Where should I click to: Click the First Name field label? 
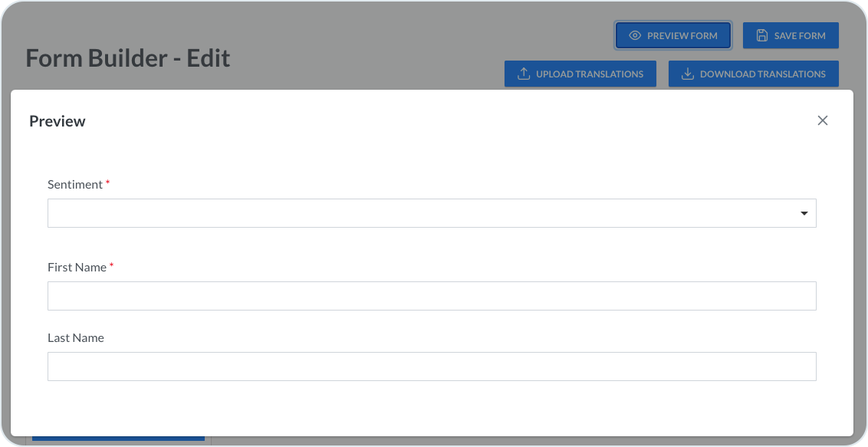pyautogui.click(x=77, y=268)
